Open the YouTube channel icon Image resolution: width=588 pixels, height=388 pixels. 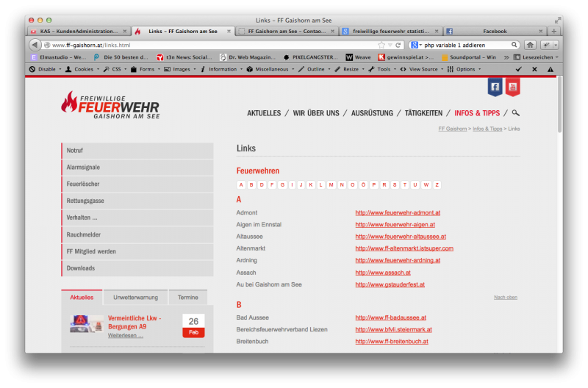point(512,87)
